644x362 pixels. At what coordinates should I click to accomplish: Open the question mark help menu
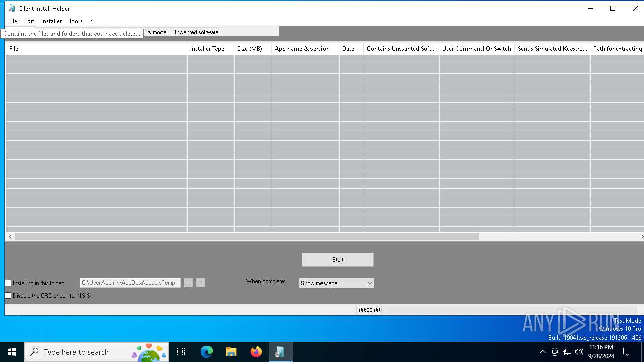point(91,21)
